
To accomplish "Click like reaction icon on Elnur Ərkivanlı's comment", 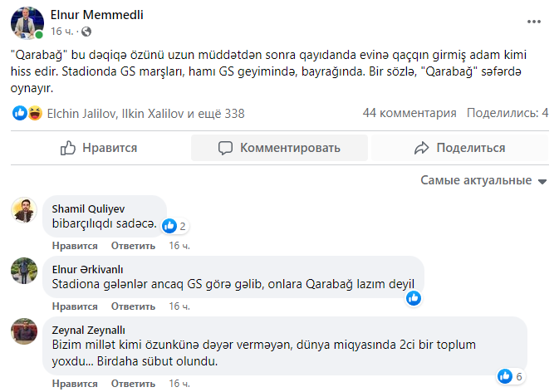I will [413, 298].
